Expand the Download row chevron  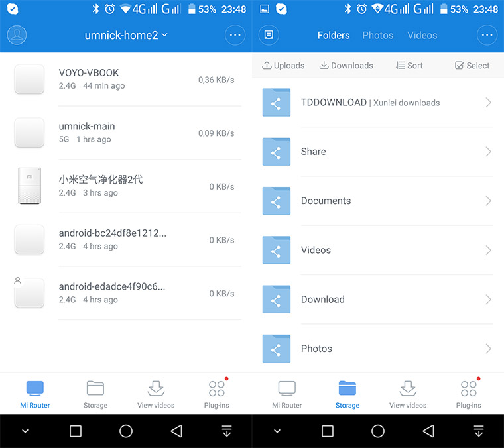[x=488, y=300]
